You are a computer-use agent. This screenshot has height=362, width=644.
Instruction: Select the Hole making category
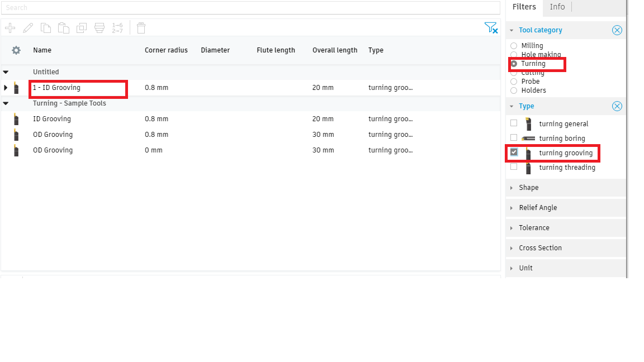pyautogui.click(x=514, y=55)
